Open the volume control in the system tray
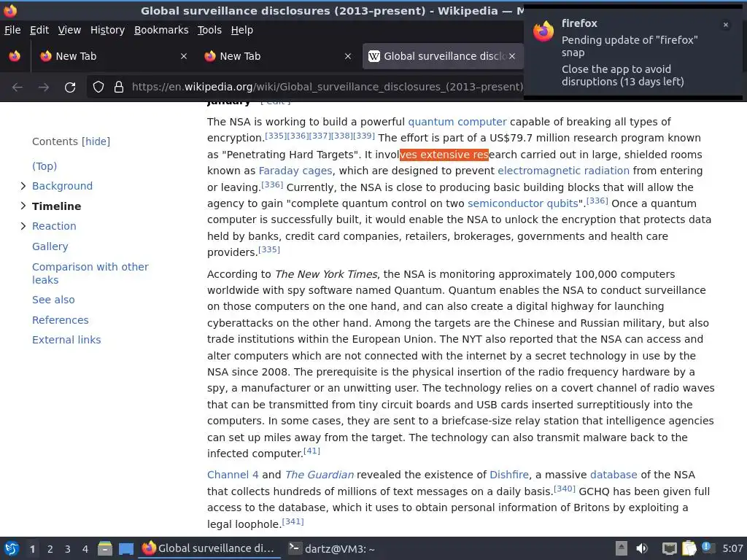 pos(642,548)
